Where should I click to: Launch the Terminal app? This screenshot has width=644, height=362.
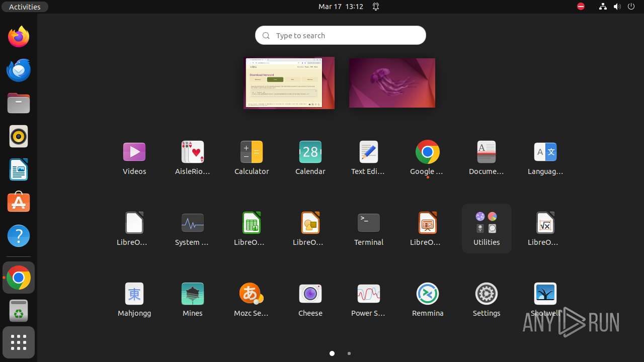[369, 229]
